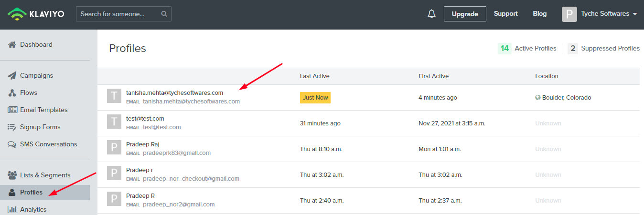This screenshot has height=215, width=644.
Task: Click the Campaigns paper plane icon
Action: (x=12, y=75)
